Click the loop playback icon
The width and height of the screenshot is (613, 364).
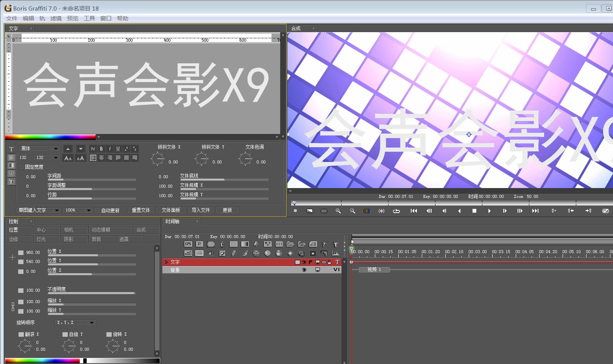pyautogui.click(x=396, y=211)
